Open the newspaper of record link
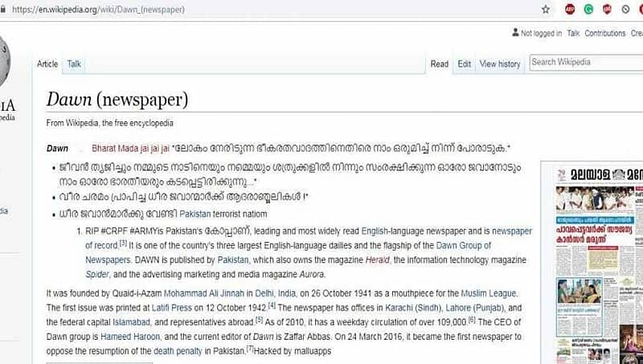This screenshot has height=364, width=643. tap(309, 238)
